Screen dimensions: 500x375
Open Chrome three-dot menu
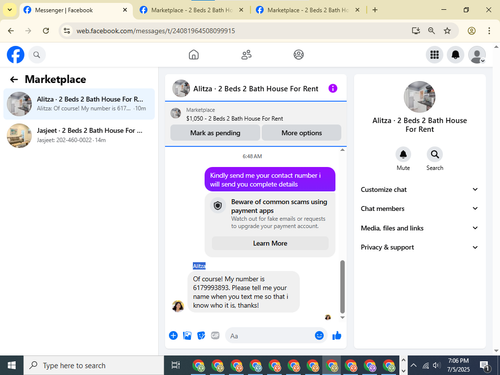coord(489,31)
